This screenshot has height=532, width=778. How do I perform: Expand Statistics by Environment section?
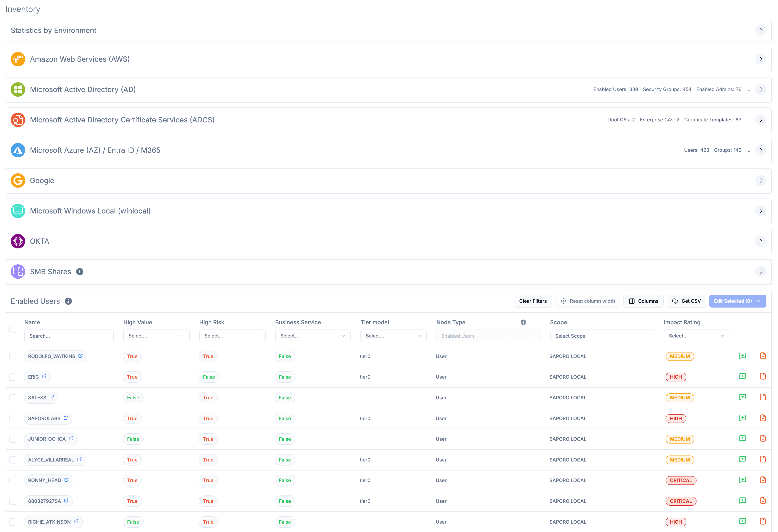pos(761,31)
